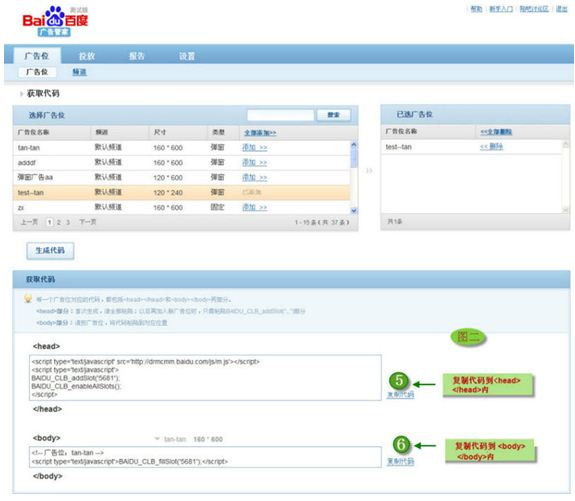Add the 弹窗广告aa ad slot
This screenshot has height=501, width=575.
[254, 178]
